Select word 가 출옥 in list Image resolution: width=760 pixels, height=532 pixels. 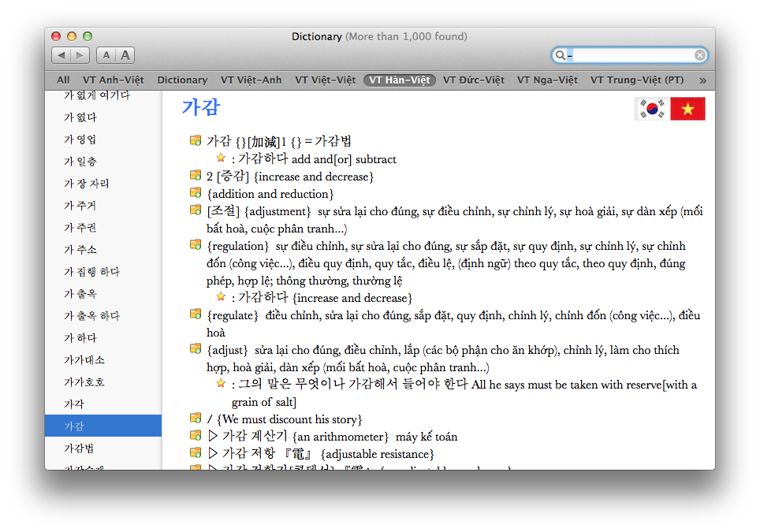tap(103, 294)
